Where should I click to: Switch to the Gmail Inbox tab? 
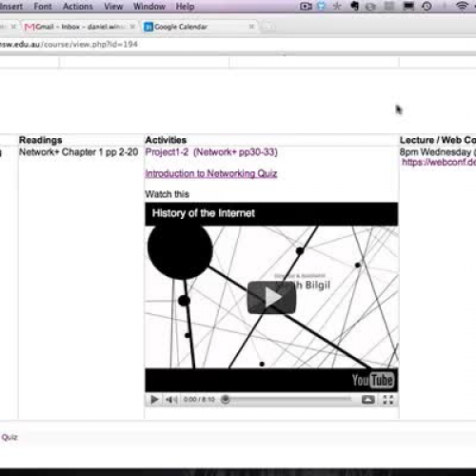pyautogui.click(x=79, y=27)
